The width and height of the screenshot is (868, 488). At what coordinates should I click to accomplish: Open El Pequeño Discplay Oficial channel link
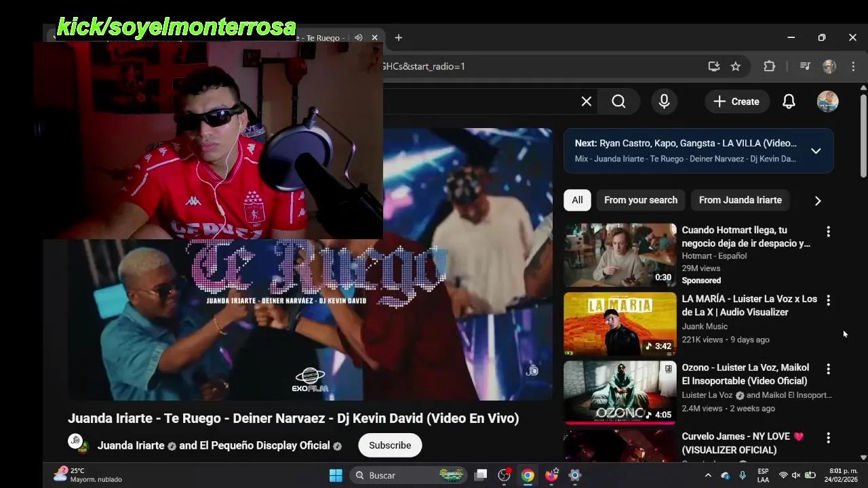coord(264,445)
